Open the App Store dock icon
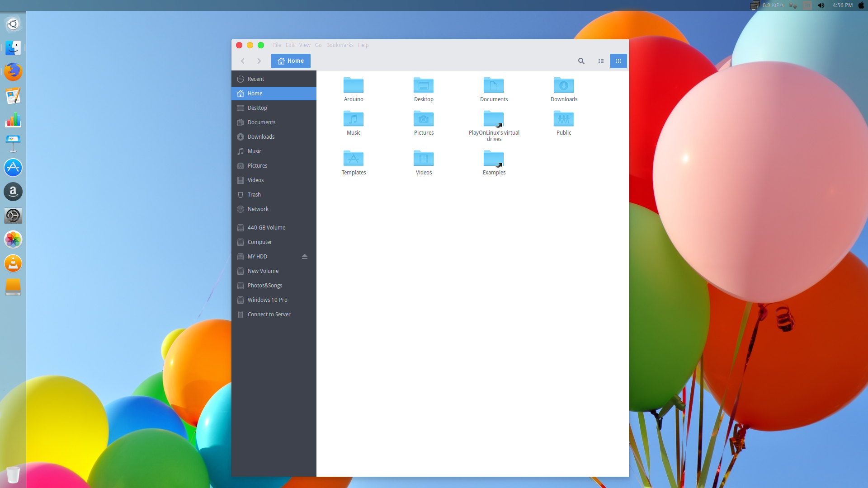Screen dimensions: 868x488 [x=13, y=168]
